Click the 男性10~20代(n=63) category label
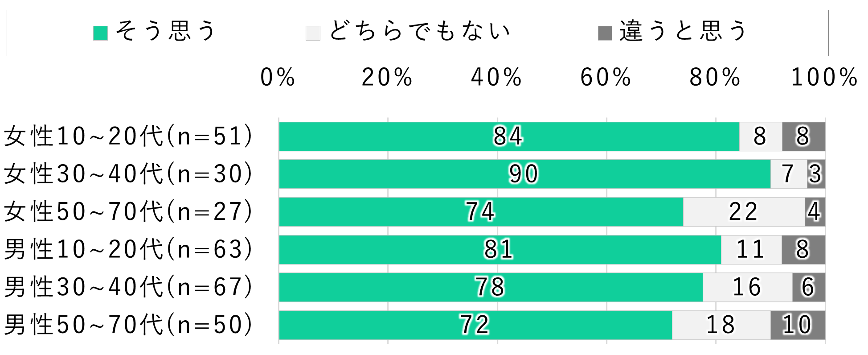 pyautogui.click(x=129, y=249)
